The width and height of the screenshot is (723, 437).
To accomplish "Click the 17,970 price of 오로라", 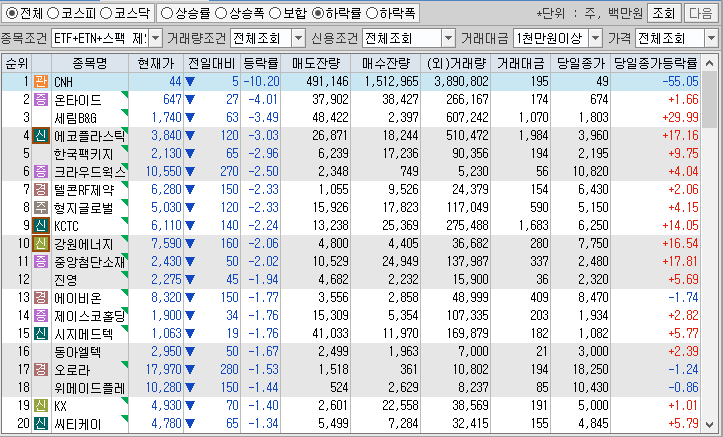I will pyautogui.click(x=164, y=369).
